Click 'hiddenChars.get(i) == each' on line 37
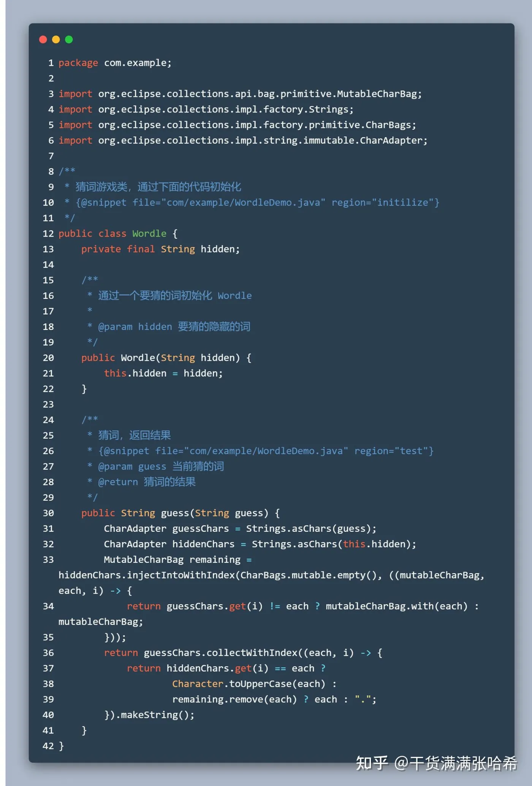Image resolution: width=532 pixels, height=786 pixels. [241, 669]
